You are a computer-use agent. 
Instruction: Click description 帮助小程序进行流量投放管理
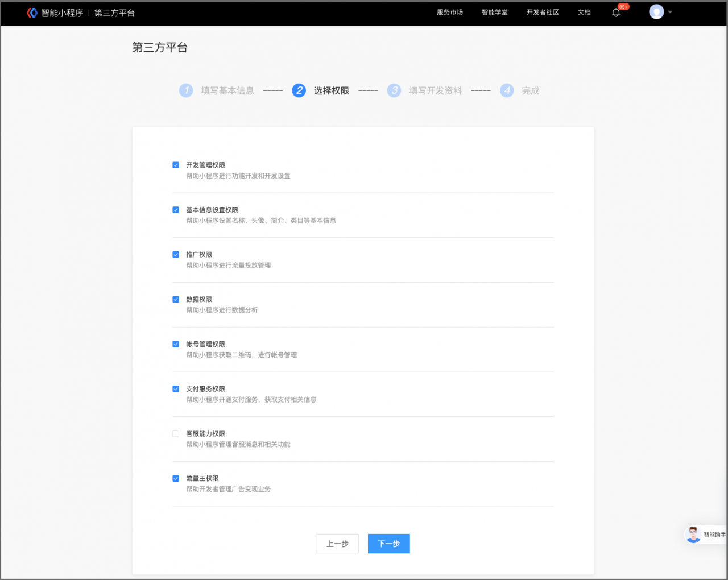pos(229,266)
